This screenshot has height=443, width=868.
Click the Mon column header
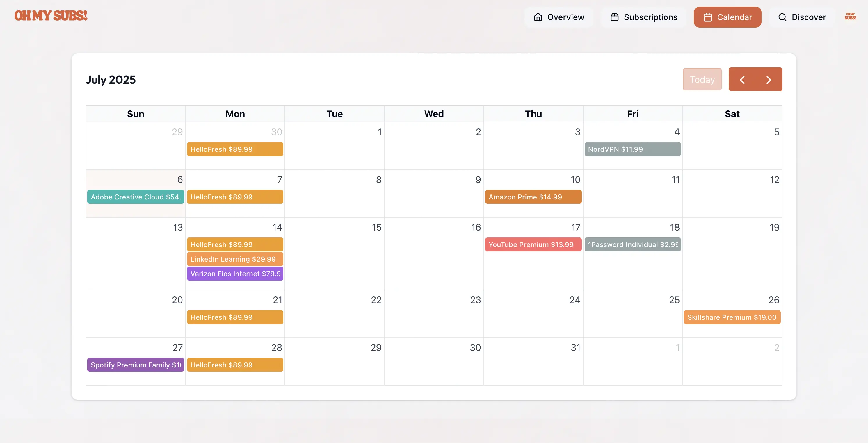(x=235, y=114)
